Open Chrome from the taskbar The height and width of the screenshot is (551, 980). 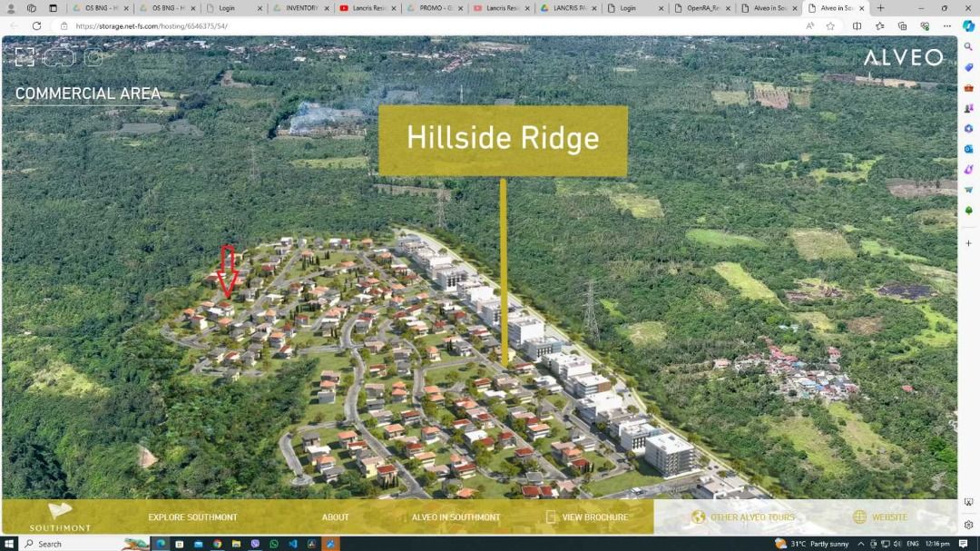pyautogui.click(x=217, y=544)
